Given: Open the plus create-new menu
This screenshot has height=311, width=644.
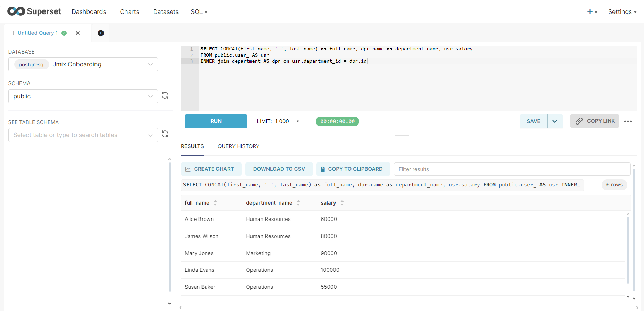Looking at the screenshot, I should coord(592,12).
